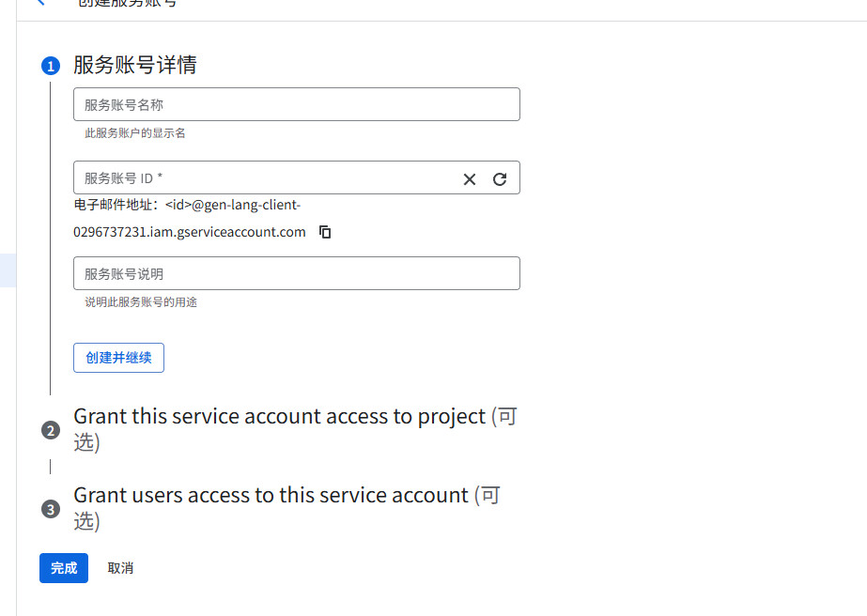Click the back arrow at top-left
This screenshot has width=867, height=616.
(40, 3)
